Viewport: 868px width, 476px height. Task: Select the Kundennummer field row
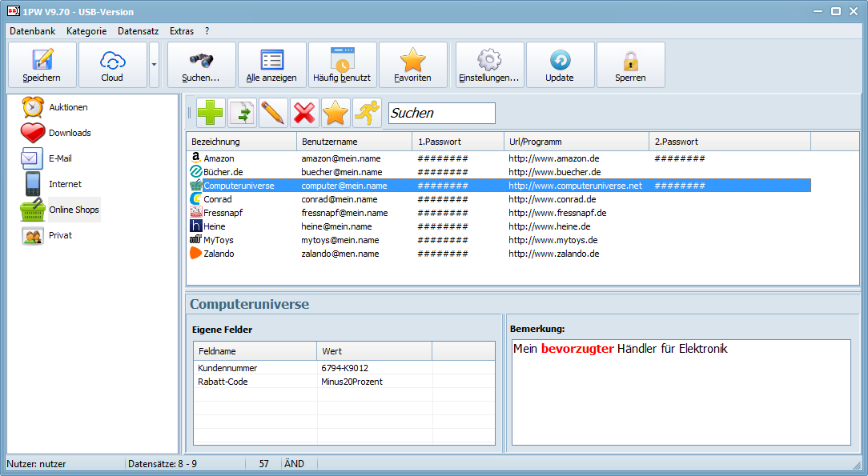click(344, 368)
